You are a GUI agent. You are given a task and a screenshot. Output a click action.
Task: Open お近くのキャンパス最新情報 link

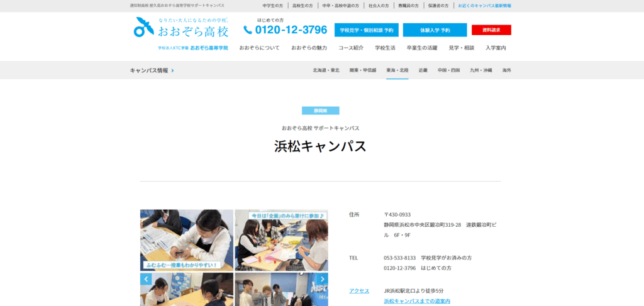pos(484,6)
